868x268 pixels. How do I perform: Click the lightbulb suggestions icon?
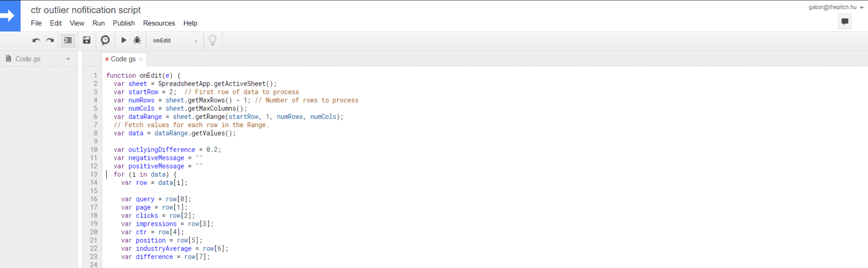[x=213, y=40]
